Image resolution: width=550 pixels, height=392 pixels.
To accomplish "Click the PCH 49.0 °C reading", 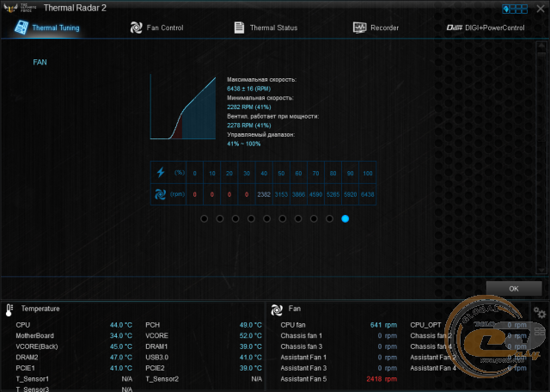I will tap(250, 325).
